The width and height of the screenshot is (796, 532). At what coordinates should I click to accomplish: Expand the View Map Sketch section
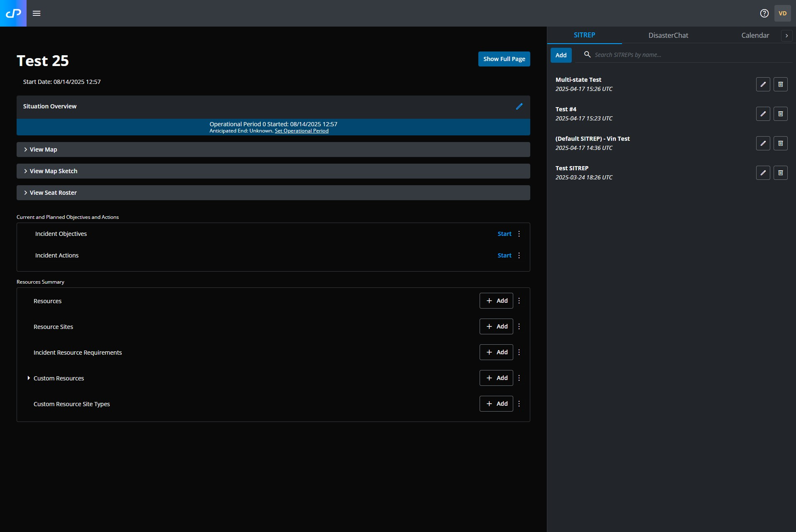pyautogui.click(x=273, y=171)
